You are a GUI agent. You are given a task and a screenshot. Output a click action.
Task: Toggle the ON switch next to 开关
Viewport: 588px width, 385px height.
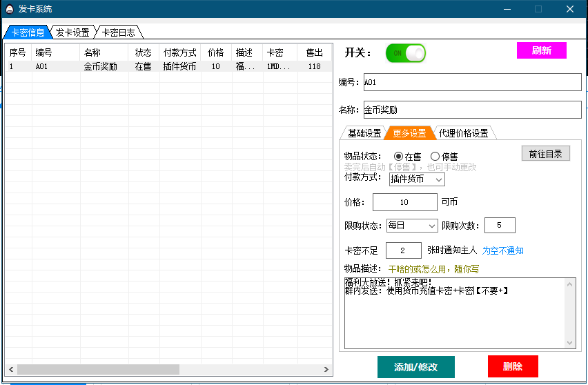[405, 53]
